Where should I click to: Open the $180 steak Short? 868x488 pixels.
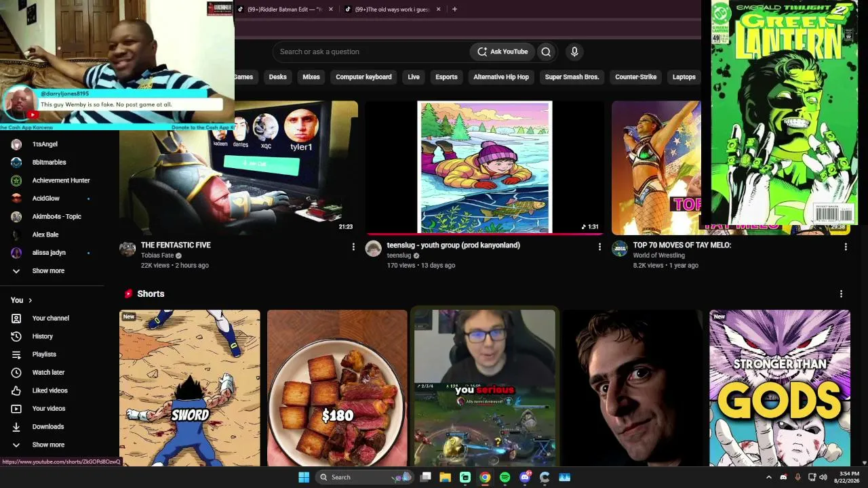(337, 388)
